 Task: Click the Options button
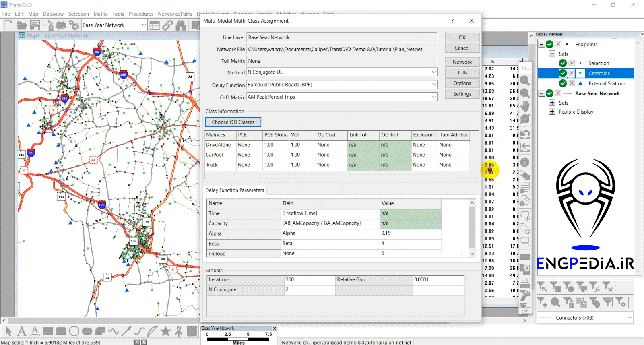[x=462, y=83]
